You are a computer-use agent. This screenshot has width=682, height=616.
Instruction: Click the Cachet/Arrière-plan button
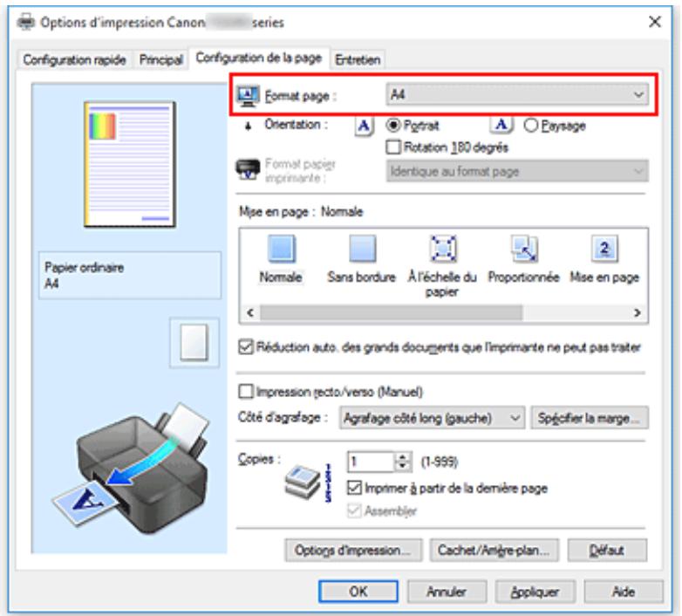tap(494, 551)
